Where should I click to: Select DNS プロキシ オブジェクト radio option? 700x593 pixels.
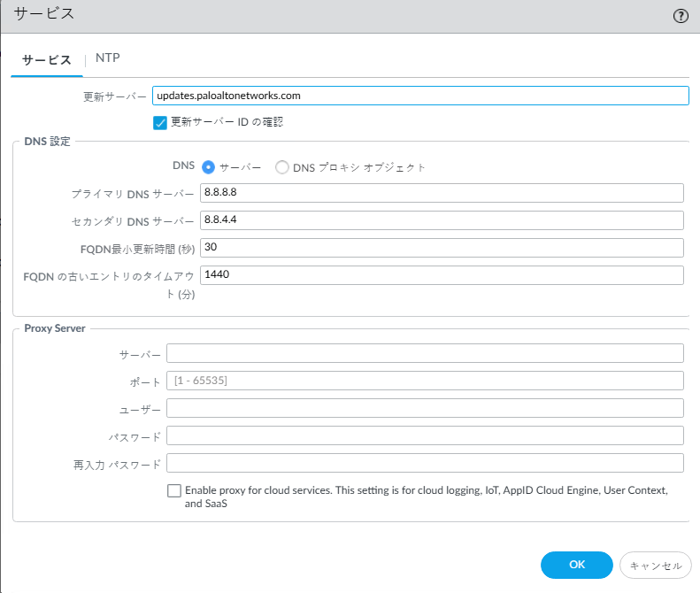click(282, 167)
